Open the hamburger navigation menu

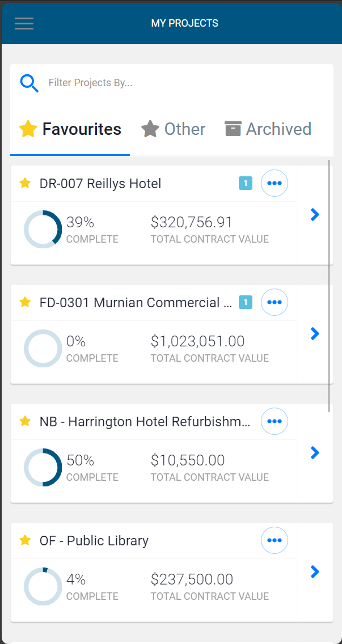[24, 23]
